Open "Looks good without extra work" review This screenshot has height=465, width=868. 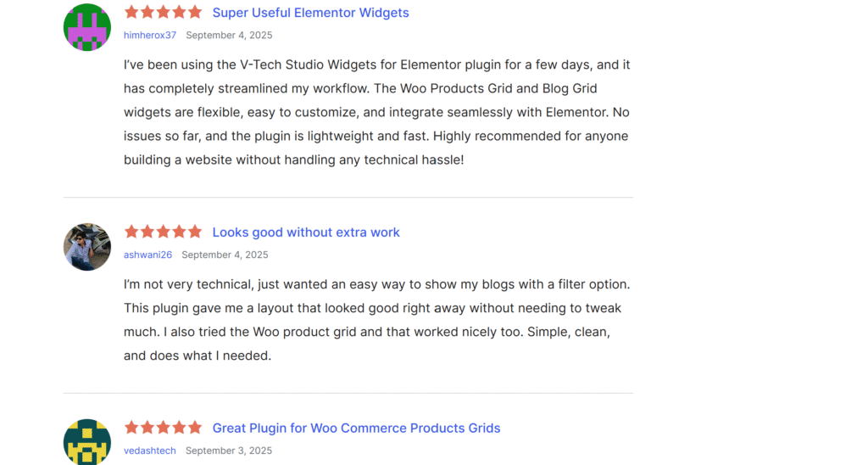[x=306, y=232]
